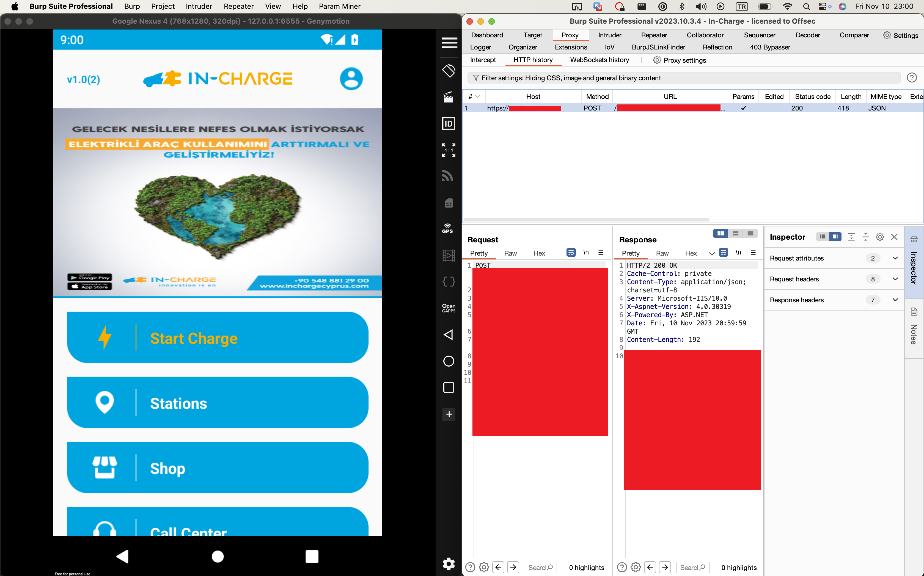Viewport: 924px width, 576px height.
Task: Open the Genymotion network RSS icon
Action: click(x=448, y=176)
